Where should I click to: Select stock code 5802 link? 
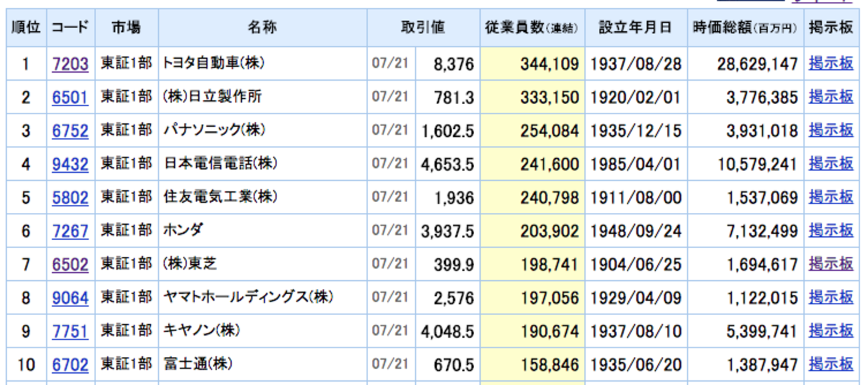click(70, 198)
